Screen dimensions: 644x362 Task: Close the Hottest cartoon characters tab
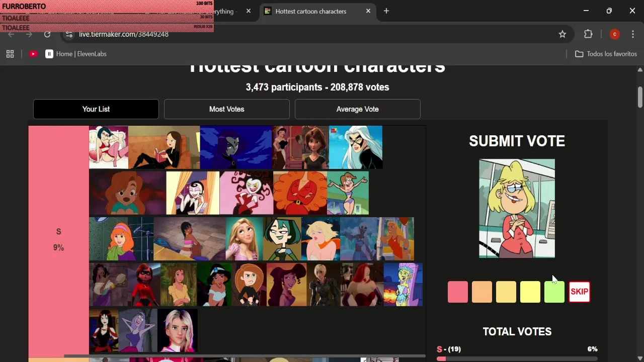point(368,11)
